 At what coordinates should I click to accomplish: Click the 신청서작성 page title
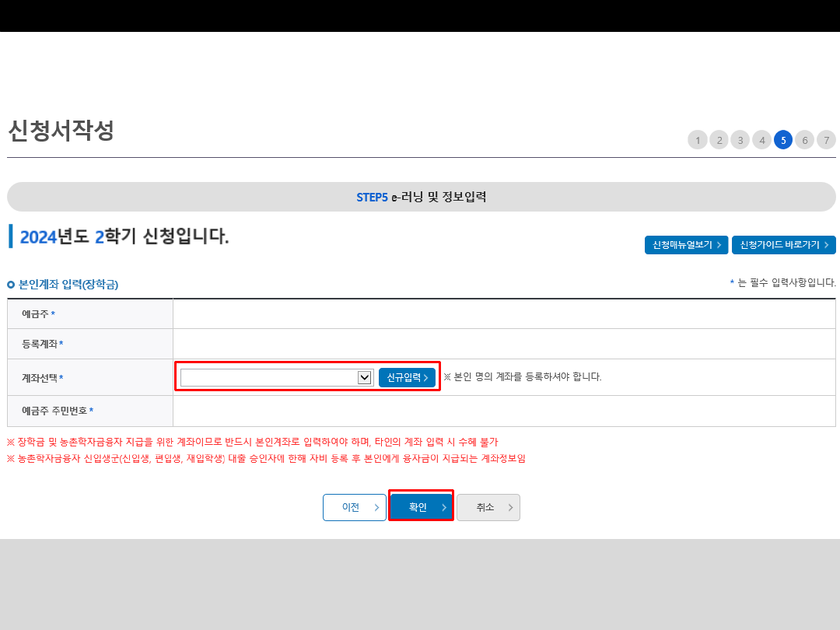click(61, 131)
